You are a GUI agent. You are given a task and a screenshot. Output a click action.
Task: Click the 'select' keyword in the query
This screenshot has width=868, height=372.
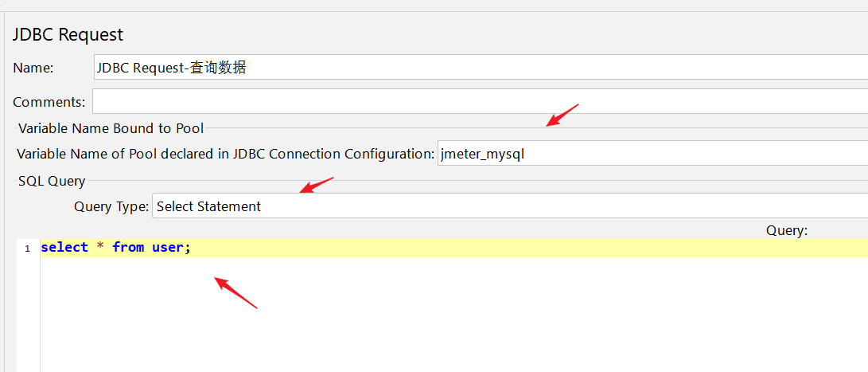click(64, 248)
